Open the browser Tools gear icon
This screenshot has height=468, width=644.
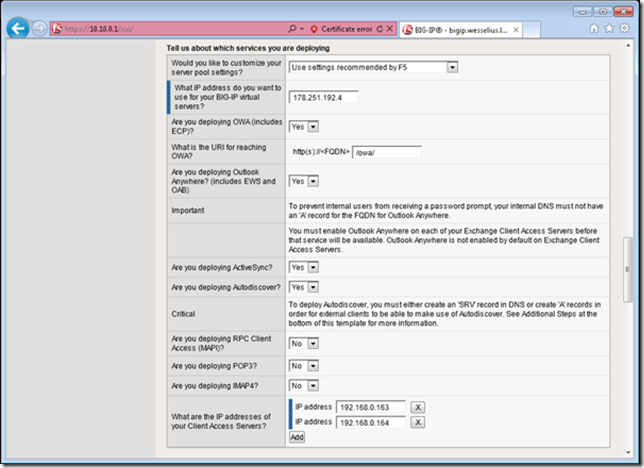tap(624, 30)
